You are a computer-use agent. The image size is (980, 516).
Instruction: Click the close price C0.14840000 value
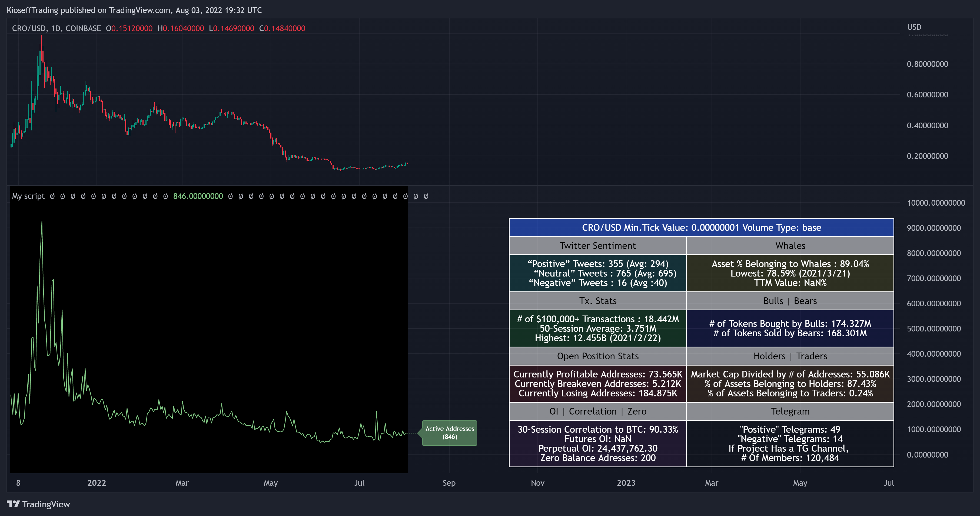(x=282, y=28)
